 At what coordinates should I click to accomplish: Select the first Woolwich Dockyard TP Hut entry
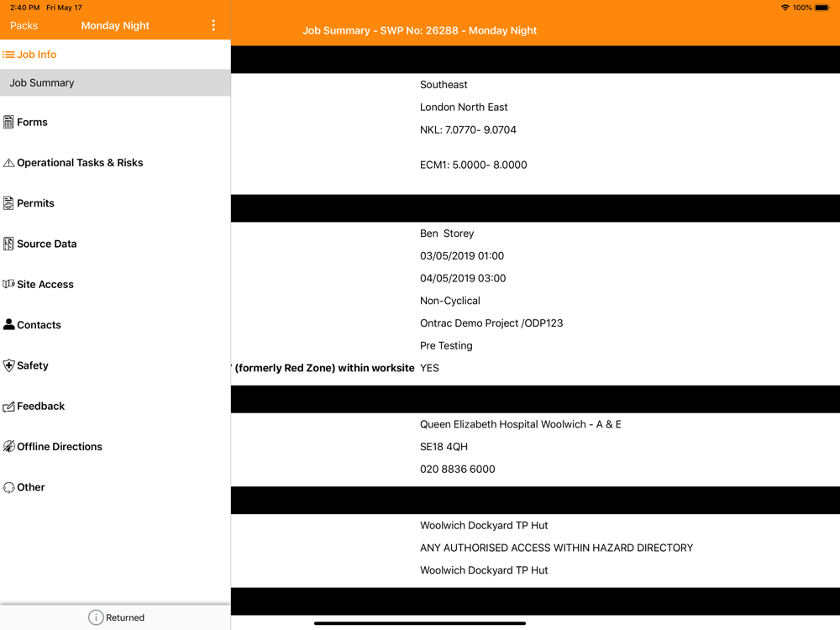click(x=484, y=526)
